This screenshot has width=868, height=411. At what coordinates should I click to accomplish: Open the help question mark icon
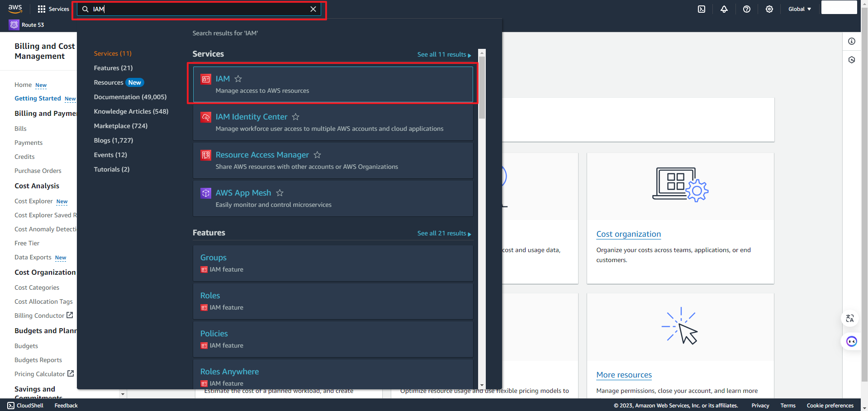click(x=747, y=9)
